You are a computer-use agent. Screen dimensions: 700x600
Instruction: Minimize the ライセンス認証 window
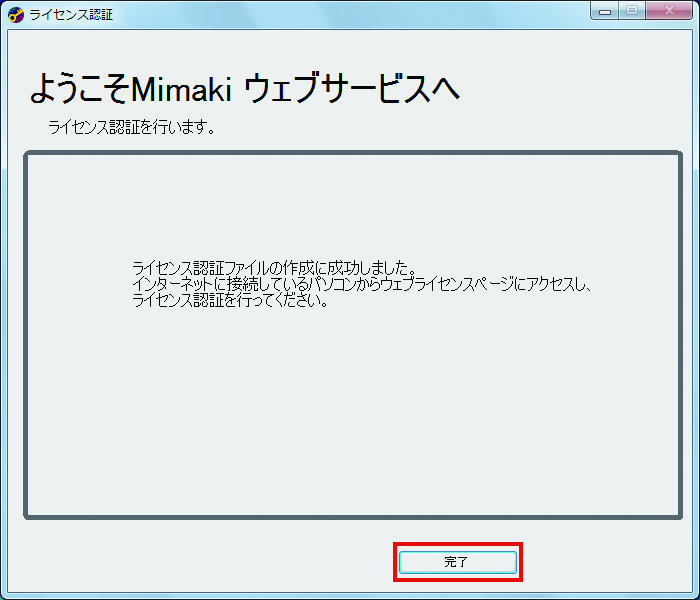pos(605,11)
